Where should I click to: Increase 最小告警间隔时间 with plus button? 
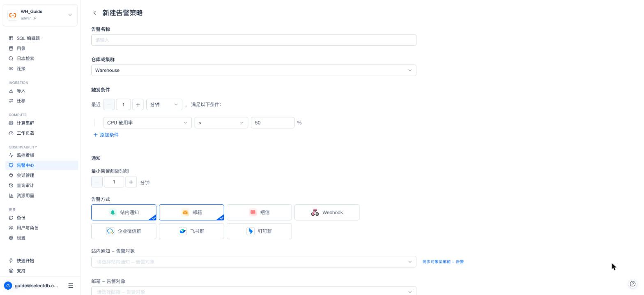click(131, 182)
